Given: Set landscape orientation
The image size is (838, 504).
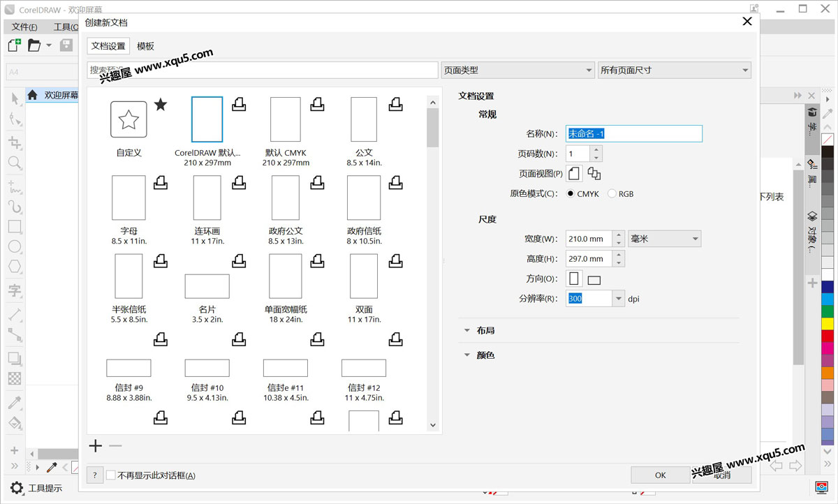Looking at the screenshot, I should pyautogui.click(x=594, y=280).
